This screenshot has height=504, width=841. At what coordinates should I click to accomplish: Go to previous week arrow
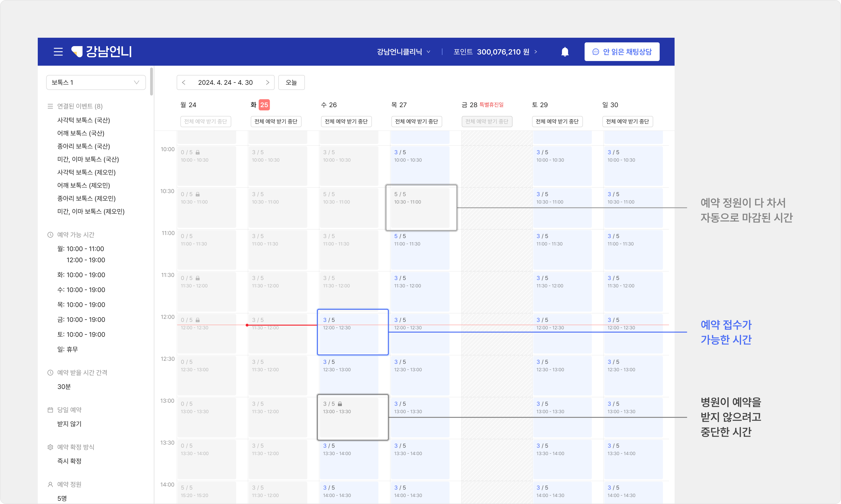(184, 82)
